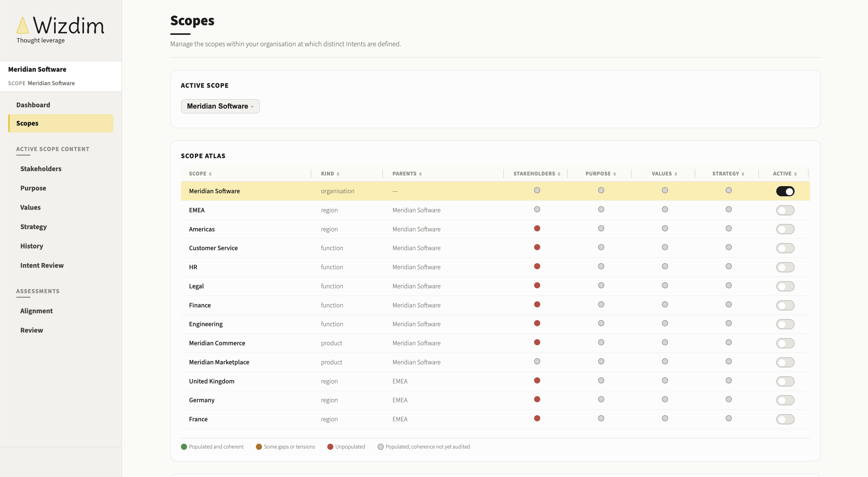Viewport: 868px width, 477px height.
Task: Sort table by Active column
Action: coord(785,174)
